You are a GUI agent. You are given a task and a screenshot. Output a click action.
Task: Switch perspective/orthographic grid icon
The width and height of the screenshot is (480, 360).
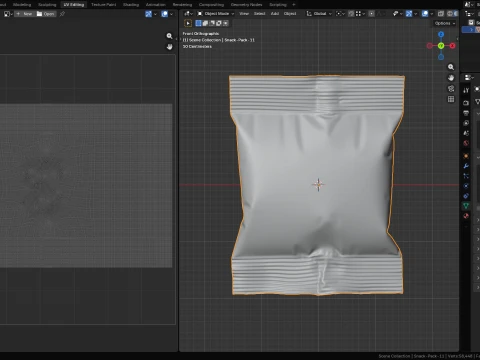click(x=451, y=99)
